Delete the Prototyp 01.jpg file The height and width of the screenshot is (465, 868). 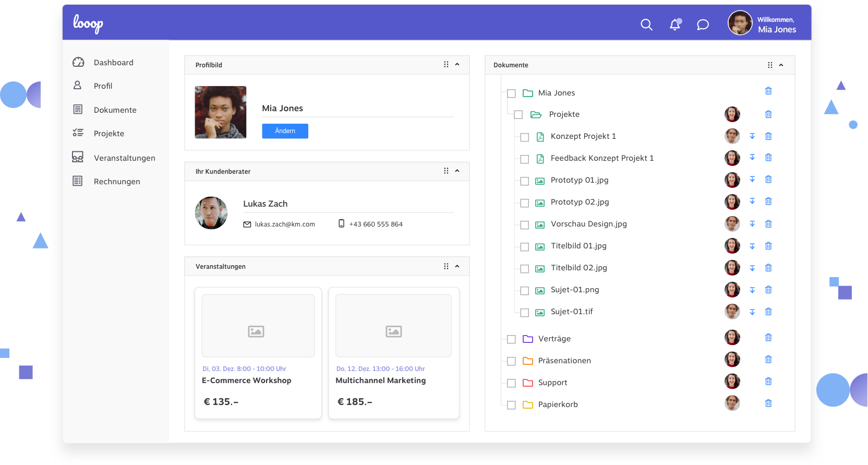pos(768,180)
